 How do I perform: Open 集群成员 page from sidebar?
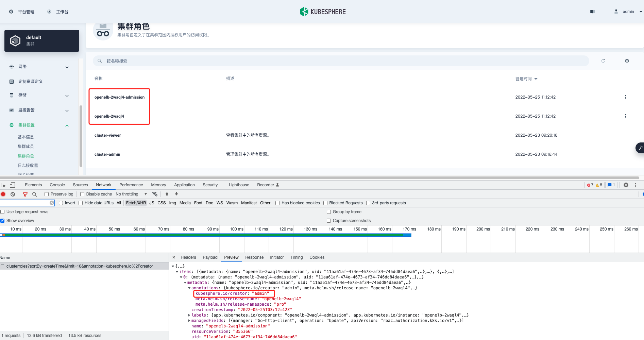26,146
